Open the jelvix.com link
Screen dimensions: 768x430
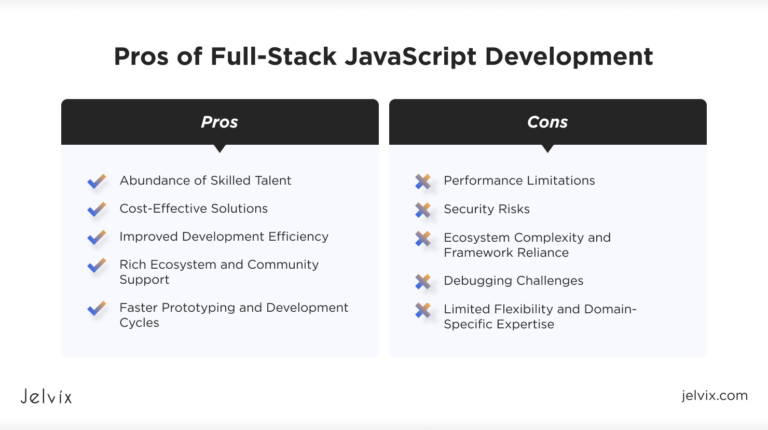tap(715, 395)
